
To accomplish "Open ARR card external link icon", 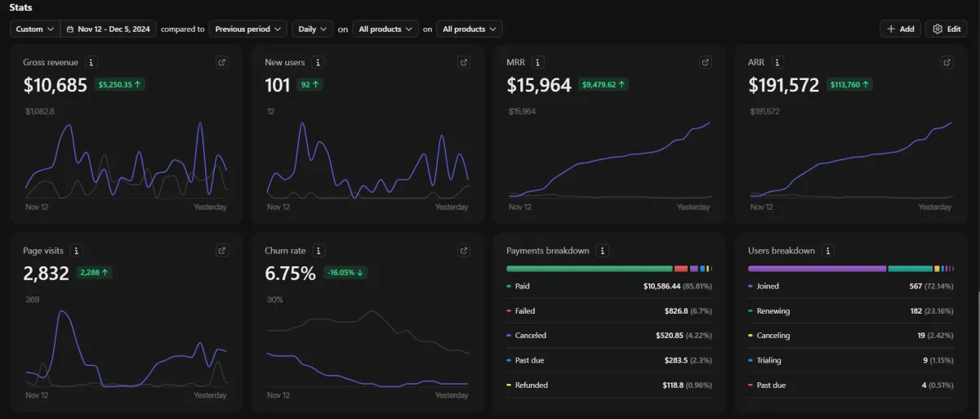I will (x=947, y=62).
